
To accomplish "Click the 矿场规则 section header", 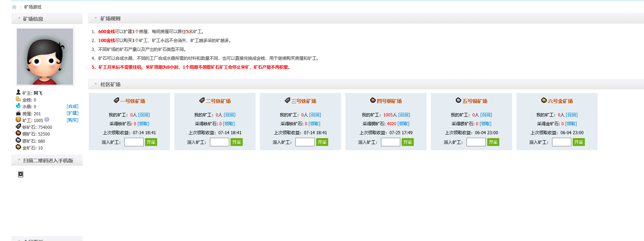I will tap(366, 19).
